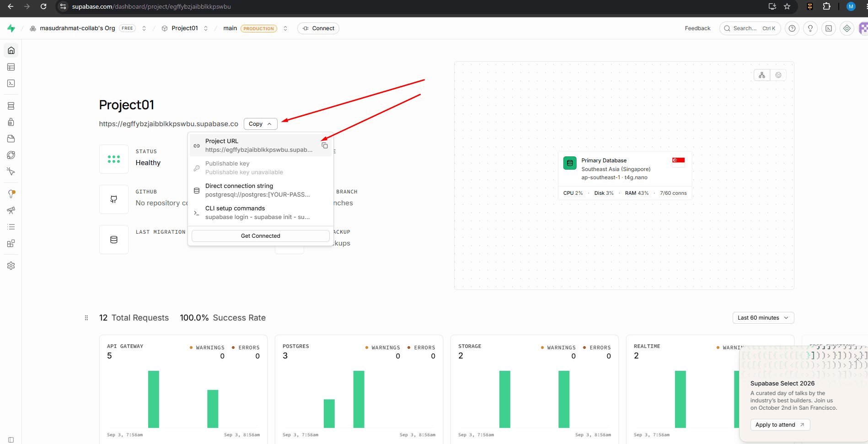
Task: Open the Last 60 minutes time range dropdown
Action: (x=763, y=318)
